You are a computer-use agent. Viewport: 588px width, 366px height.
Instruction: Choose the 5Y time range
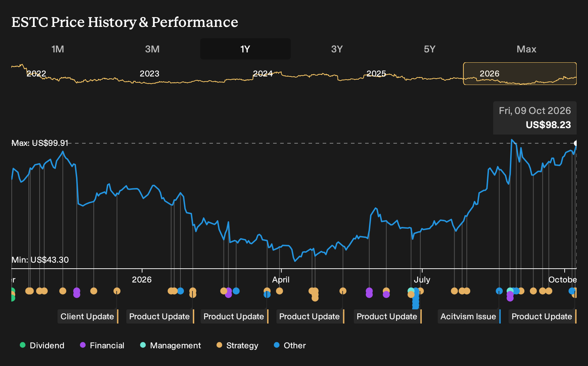pyautogui.click(x=430, y=49)
